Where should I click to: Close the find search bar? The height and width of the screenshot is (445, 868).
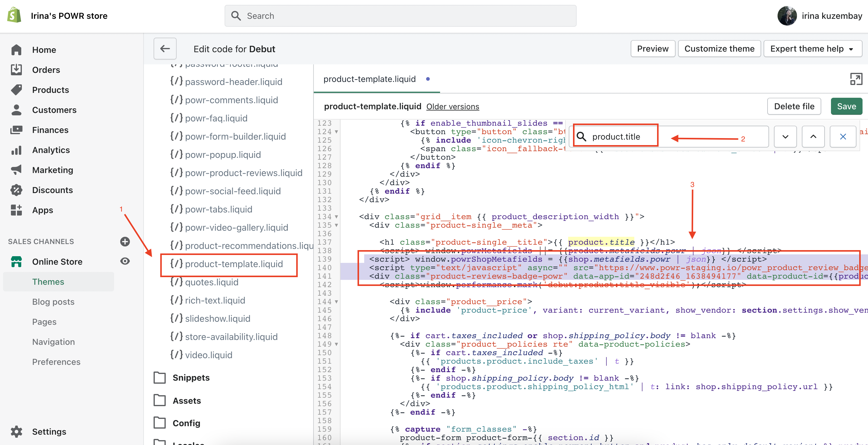click(843, 137)
